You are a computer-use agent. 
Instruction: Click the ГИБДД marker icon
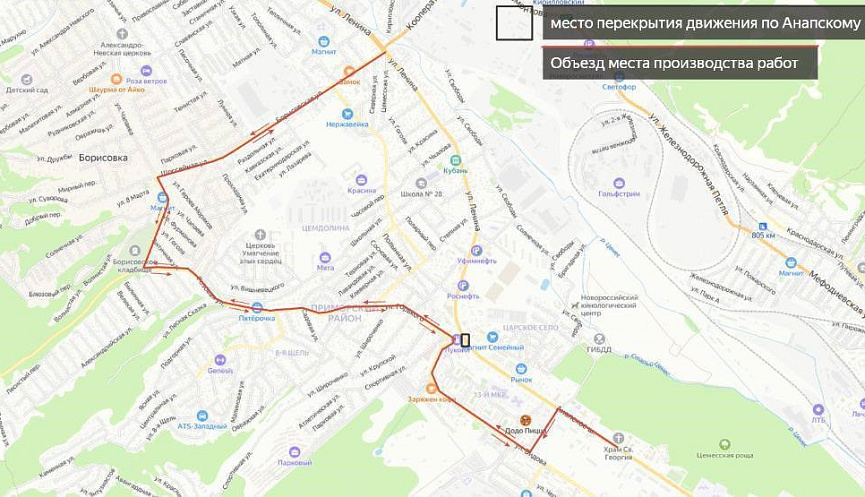(x=599, y=339)
